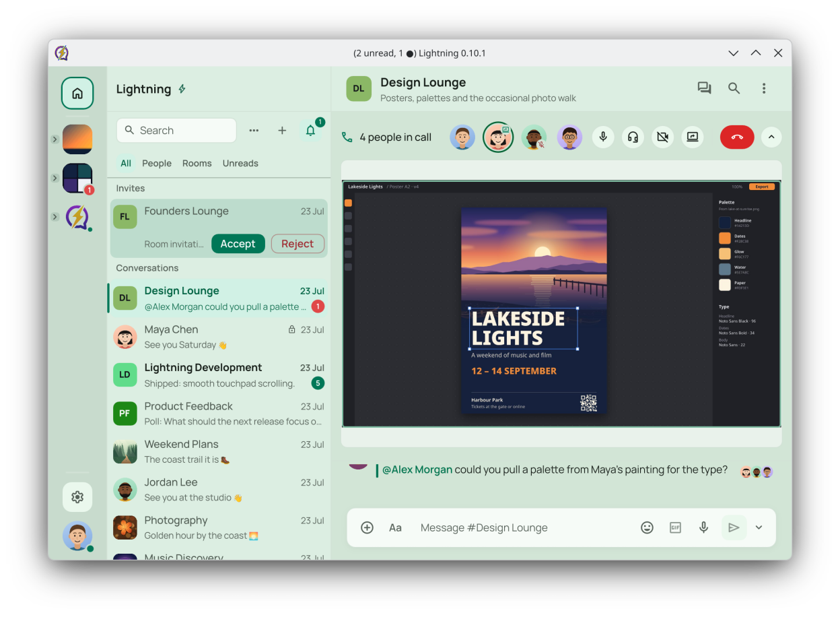Toggle headphones deafen in call
The width and height of the screenshot is (840, 617).
[x=633, y=137]
